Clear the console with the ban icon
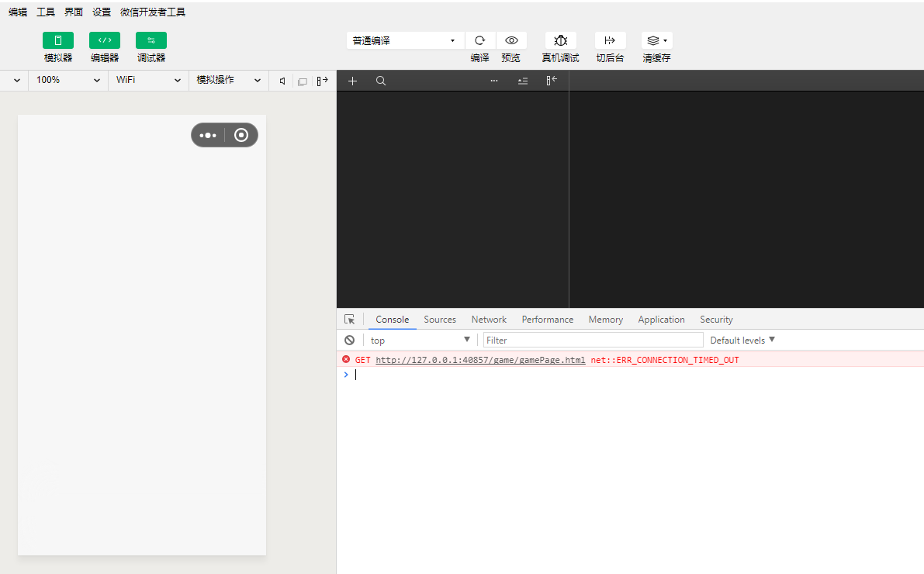 (x=349, y=340)
